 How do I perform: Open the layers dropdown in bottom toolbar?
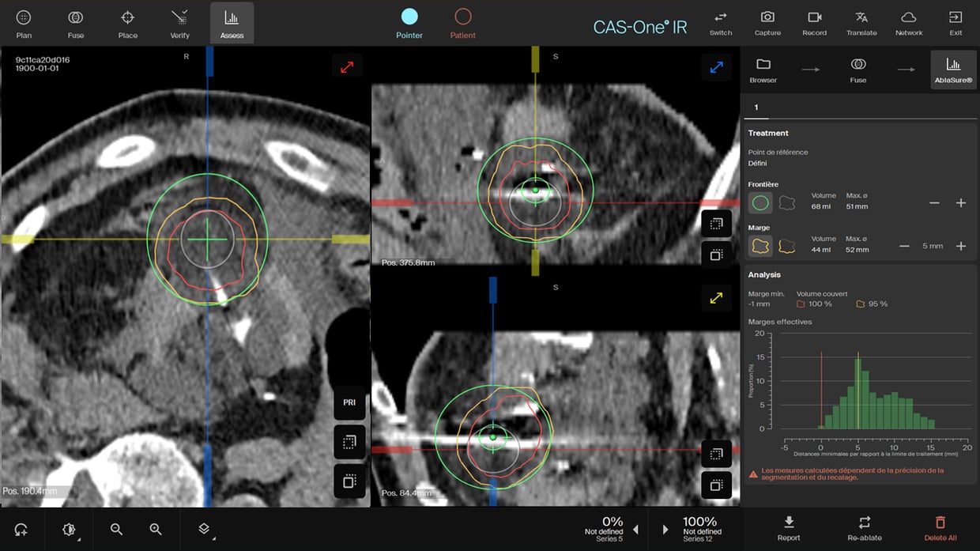(204, 529)
